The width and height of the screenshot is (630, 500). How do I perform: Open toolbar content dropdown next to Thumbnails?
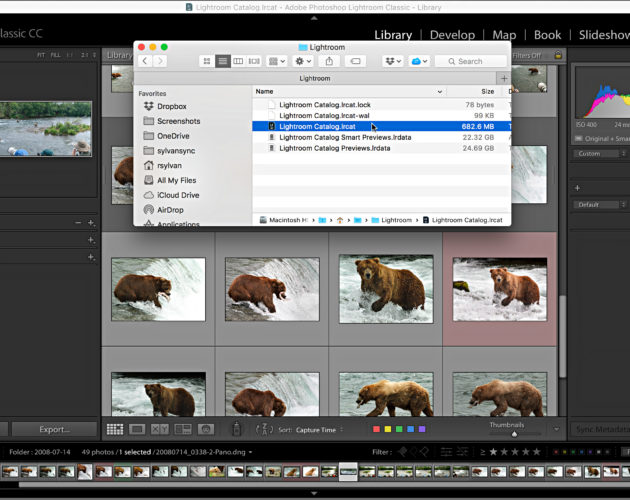(x=556, y=429)
